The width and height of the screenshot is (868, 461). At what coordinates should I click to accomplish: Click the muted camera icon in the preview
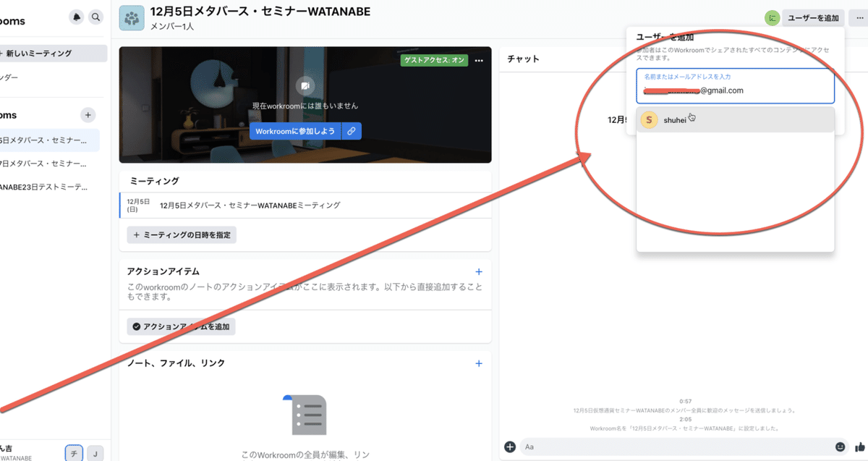[x=305, y=85]
